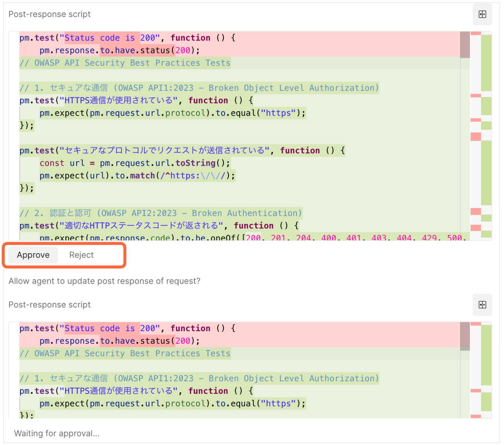This screenshot has width=504, height=445.
Task: Approve the post-response script change
Action: pyautogui.click(x=33, y=255)
